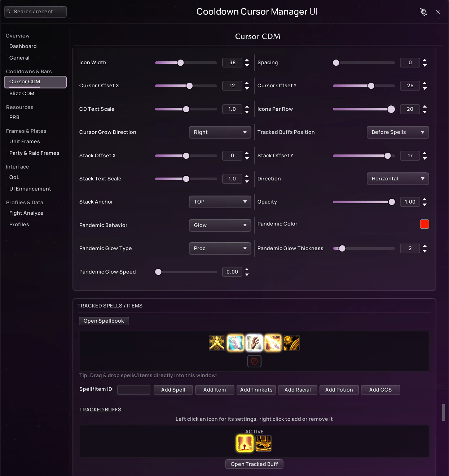The image size is (449, 476).
Task: Increase Icon Width using its up arrow
Action: [x=247, y=60]
